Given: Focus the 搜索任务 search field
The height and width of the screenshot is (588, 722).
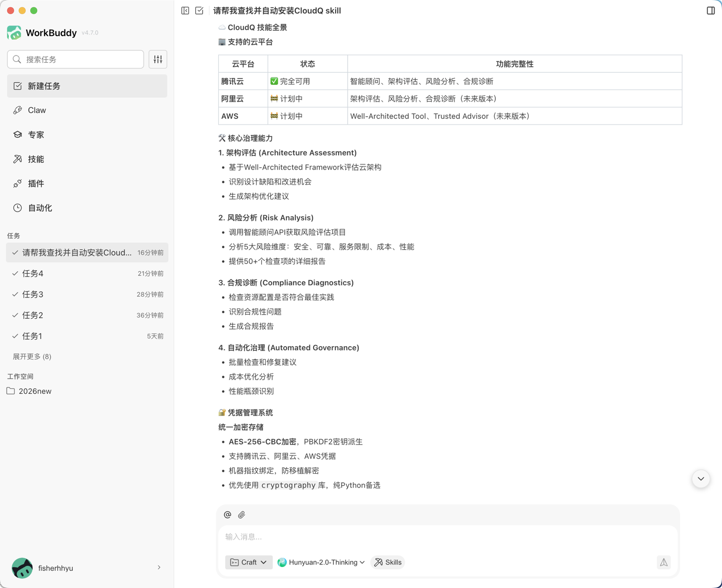Looking at the screenshot, I should click(x=75, y=60).
